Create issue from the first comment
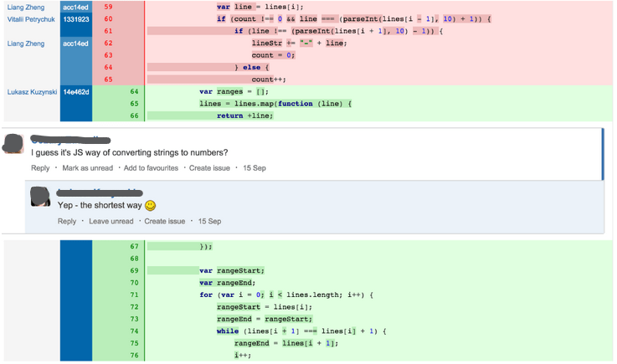 click(209, 168)
